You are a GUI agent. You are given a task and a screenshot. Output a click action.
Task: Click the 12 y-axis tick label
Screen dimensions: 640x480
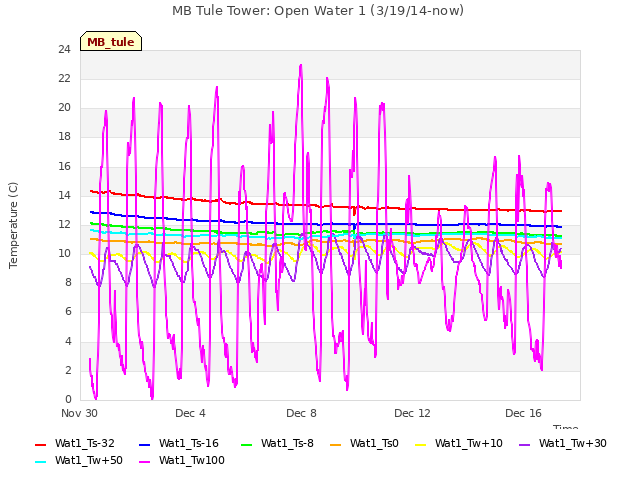pos(64,224)
